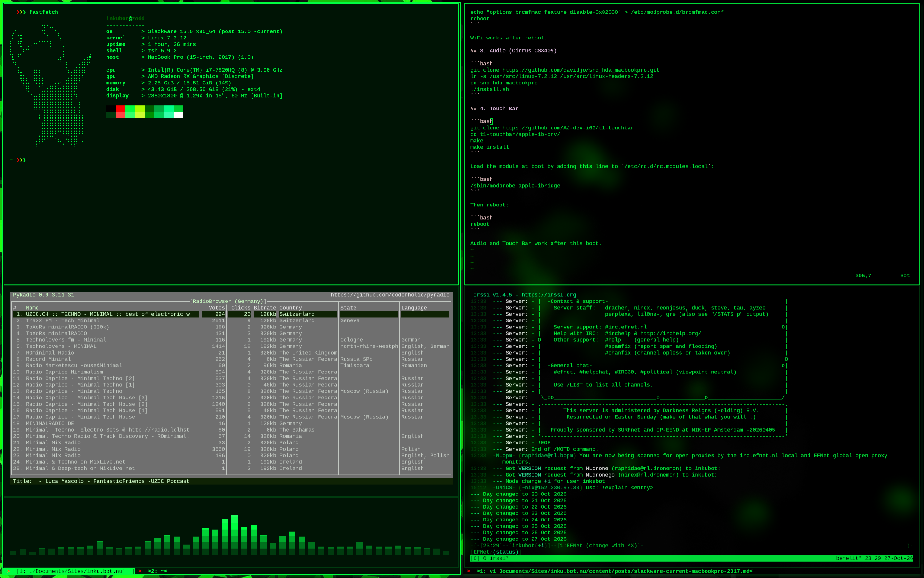Select station 'UZIC.CH :: TECHNO - MINIMAL' row

click(x=231, y=314)
